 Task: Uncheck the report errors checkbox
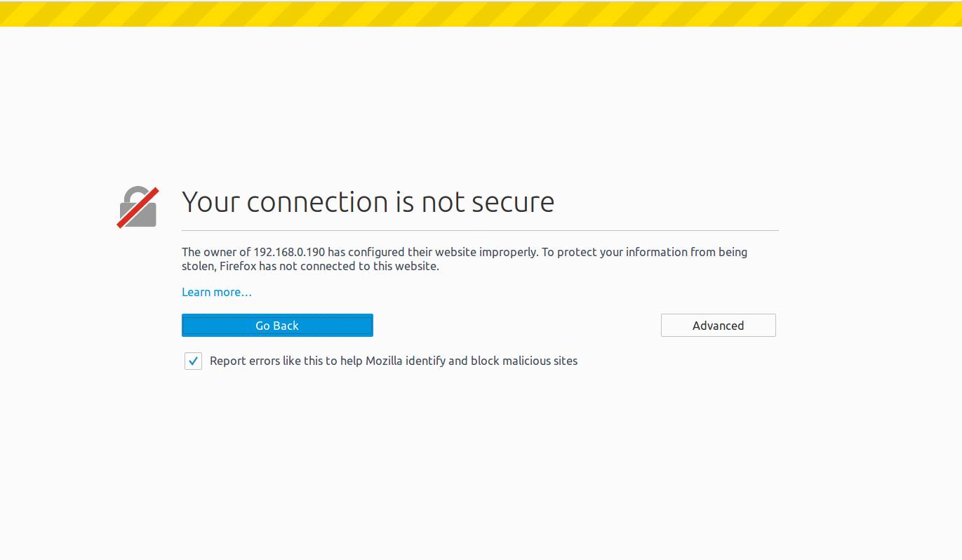[x=193, y=361]
